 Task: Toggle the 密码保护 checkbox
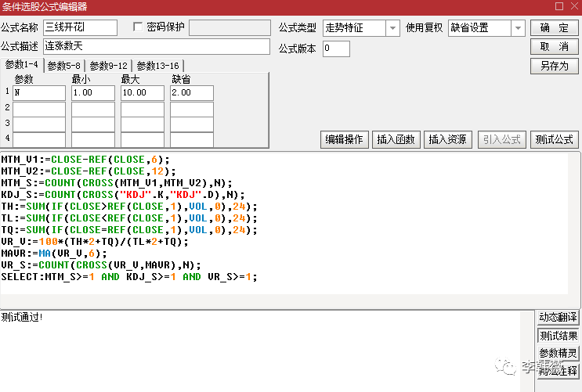pyautogui.click(x=139, y=27)
